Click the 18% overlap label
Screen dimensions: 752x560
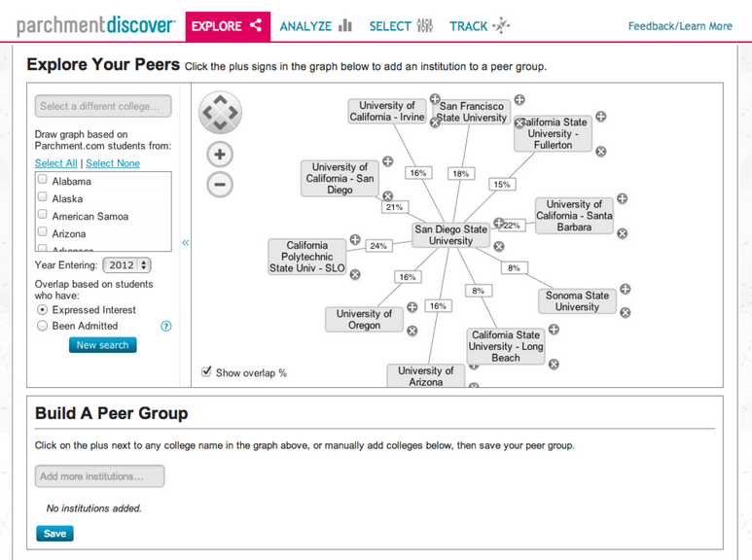461,174
